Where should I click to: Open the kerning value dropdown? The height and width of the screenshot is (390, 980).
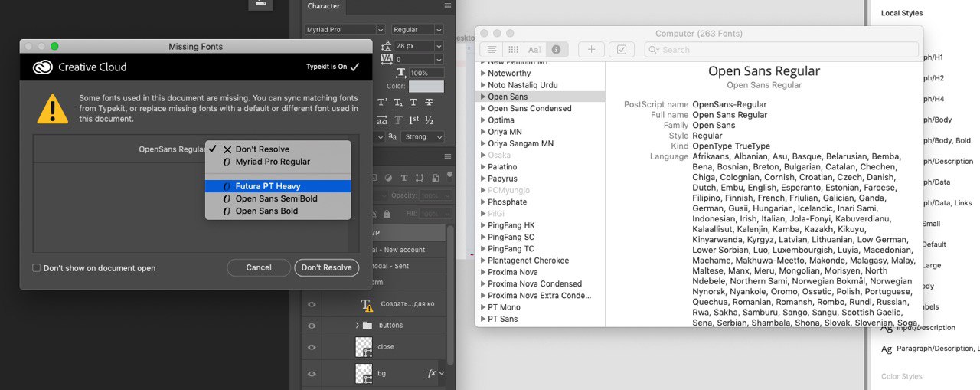[x=439, y=59]
